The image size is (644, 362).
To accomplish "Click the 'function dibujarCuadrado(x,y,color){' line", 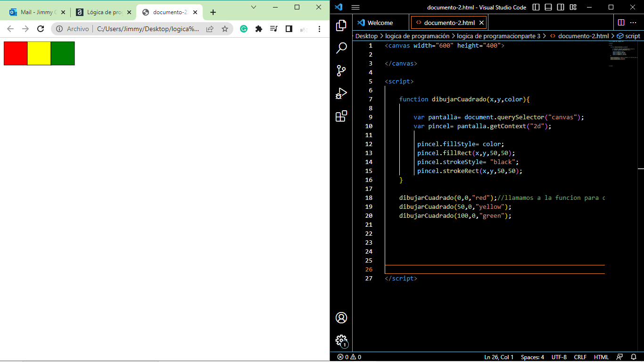I will pyautogui.click(x=465, y=99).
